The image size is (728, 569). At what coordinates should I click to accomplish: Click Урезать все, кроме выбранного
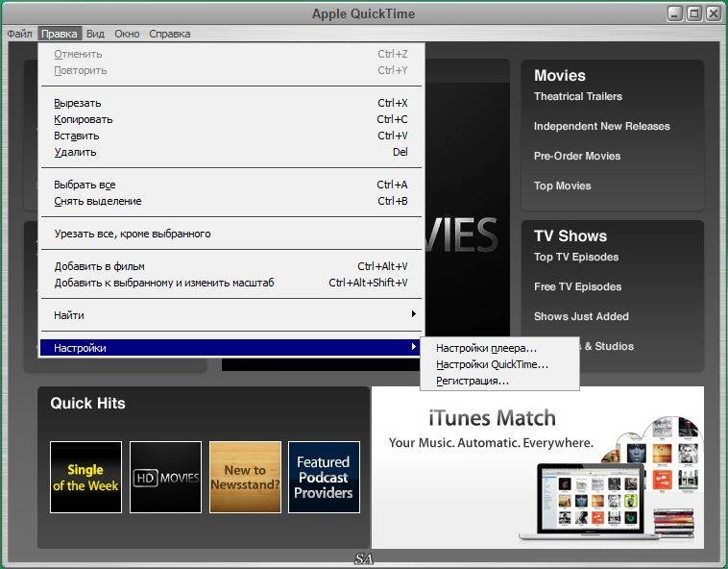231,234
